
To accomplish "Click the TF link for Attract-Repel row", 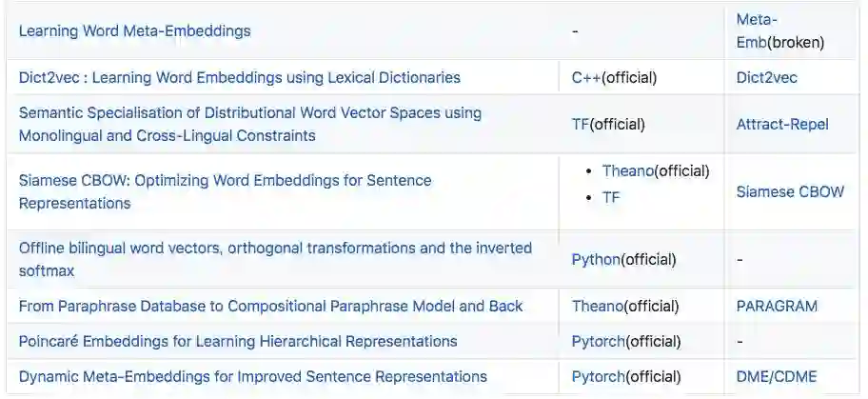I will coord(581,124).
